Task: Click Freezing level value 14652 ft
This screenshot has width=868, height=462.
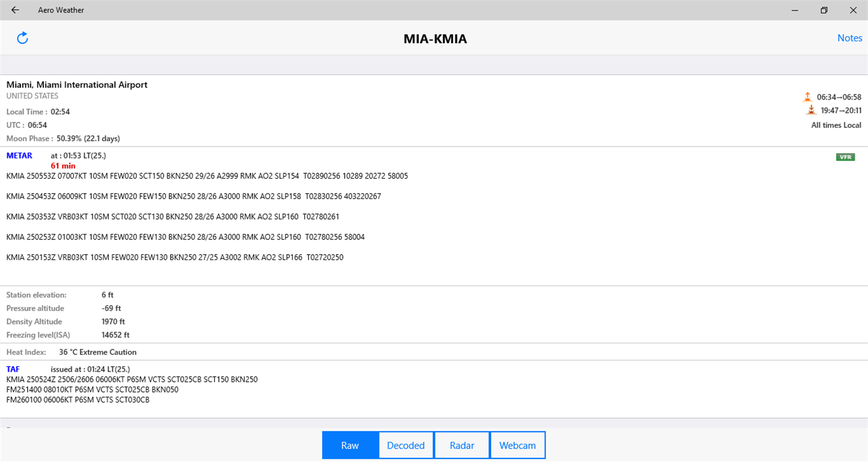Action: (116, 335)
